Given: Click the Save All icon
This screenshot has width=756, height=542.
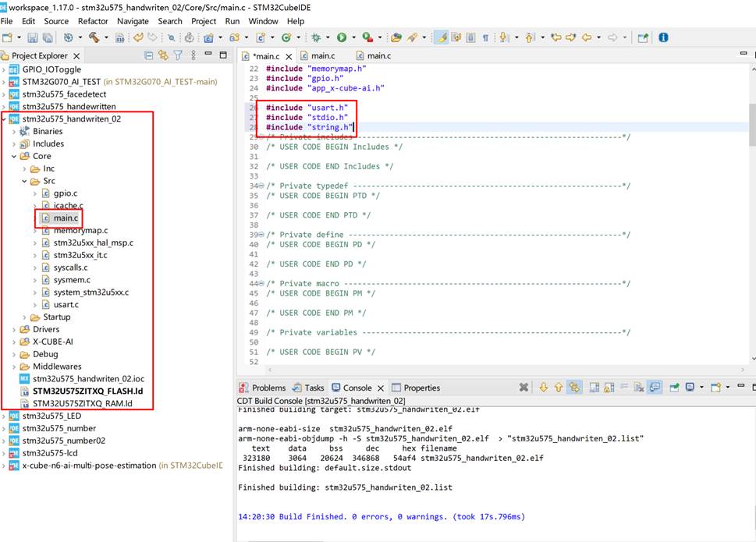Looking at the screenshot, I should click(x=48, y=37).
